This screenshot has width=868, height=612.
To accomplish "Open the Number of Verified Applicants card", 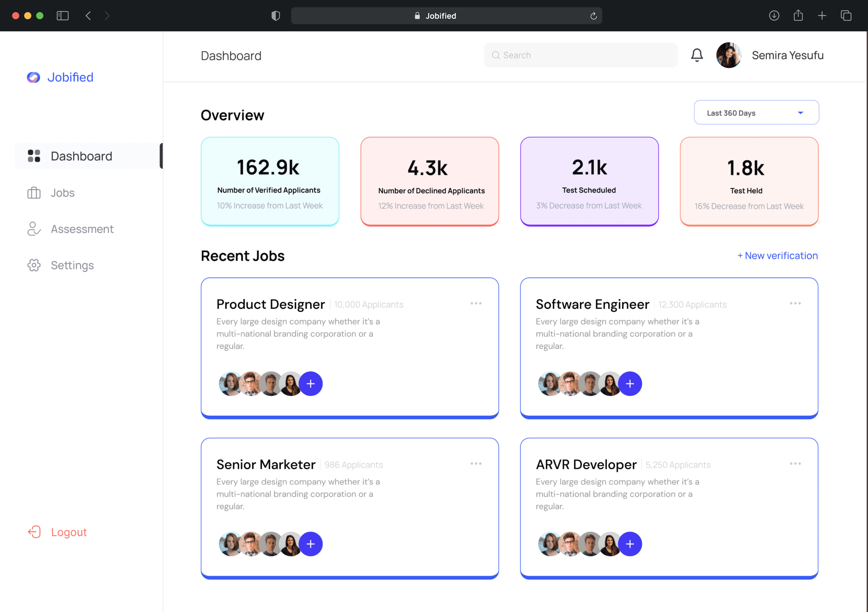I will pos(270,181).
